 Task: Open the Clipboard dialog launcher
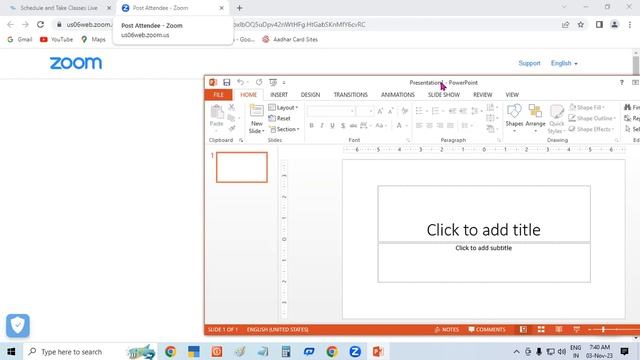241,140
